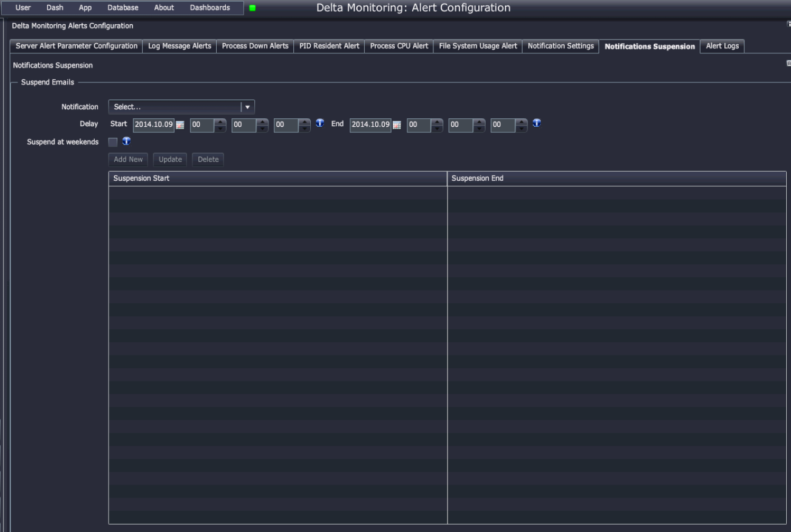
Task: Increase the End minutes stepper
Action: [480, 122]
